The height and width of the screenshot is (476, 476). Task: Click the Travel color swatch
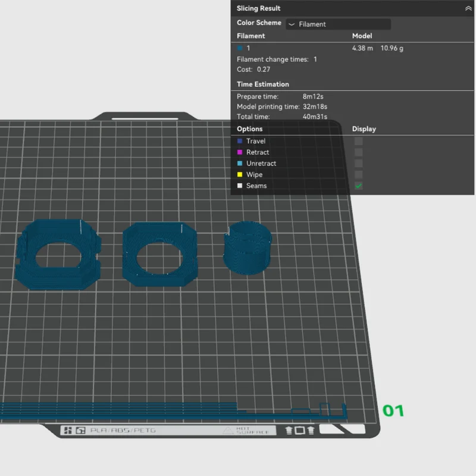pyautogui.click(x=240, y=141)
